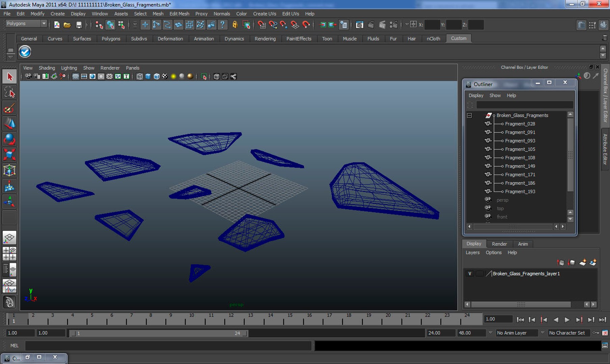Activate the Universal Manipulator tool
Image resolution: width=610 pixels, height=364 pixels.
pyautogui.click(x=9, y=170)
